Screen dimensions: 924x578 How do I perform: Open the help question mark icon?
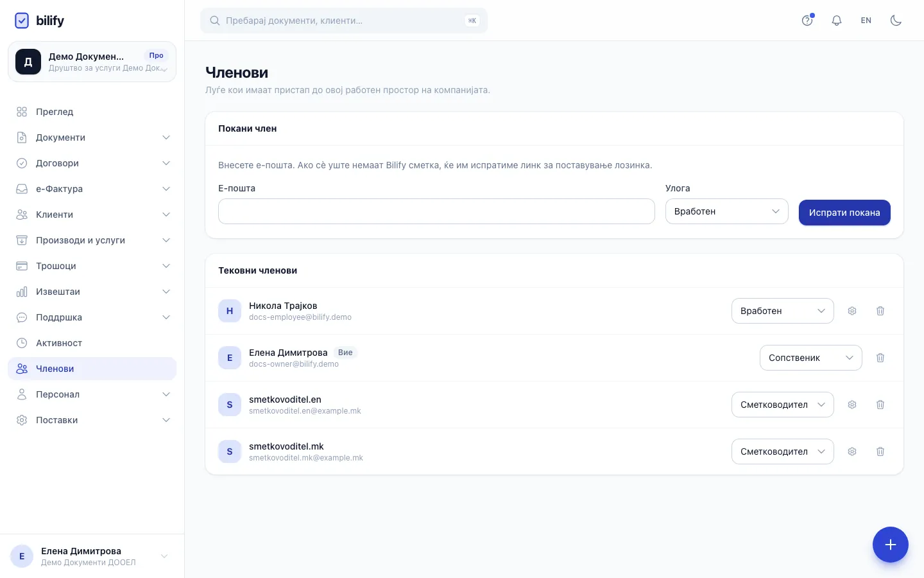tap(807, 21)
